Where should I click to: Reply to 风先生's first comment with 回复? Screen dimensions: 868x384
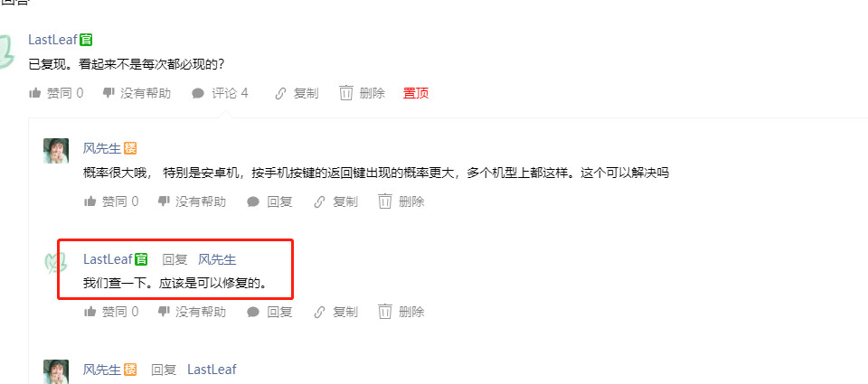(269, 201)
